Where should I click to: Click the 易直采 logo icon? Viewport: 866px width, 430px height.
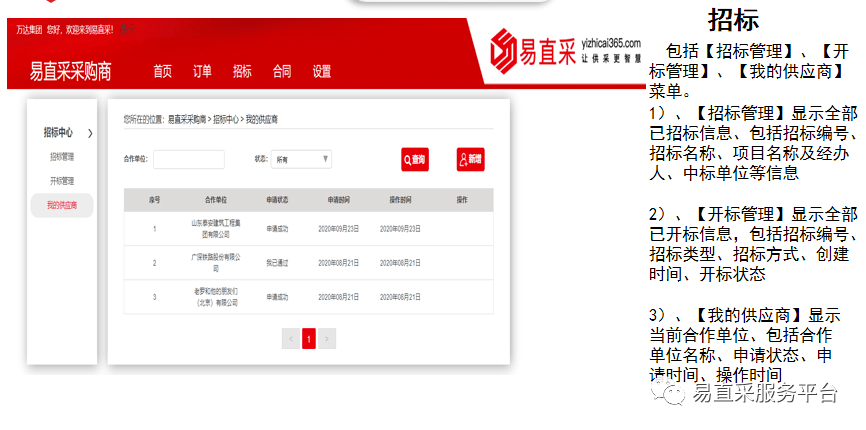504,52
